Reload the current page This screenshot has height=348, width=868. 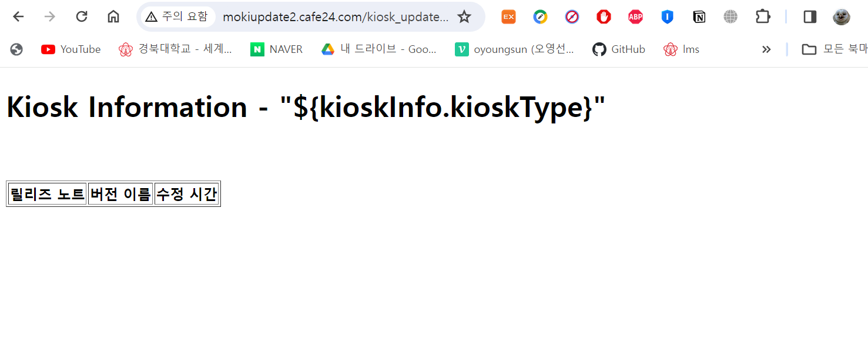point(82,16)
